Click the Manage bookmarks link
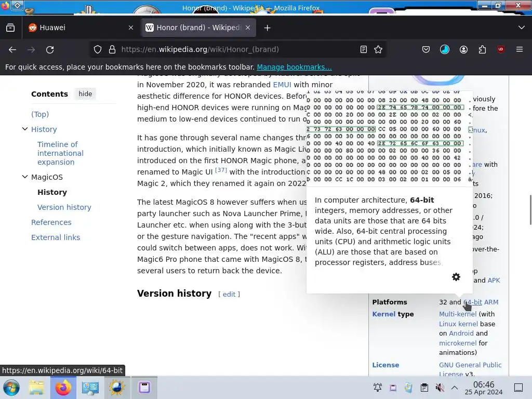Viewport: 532px width, 399px height. [x=294, y=67]
